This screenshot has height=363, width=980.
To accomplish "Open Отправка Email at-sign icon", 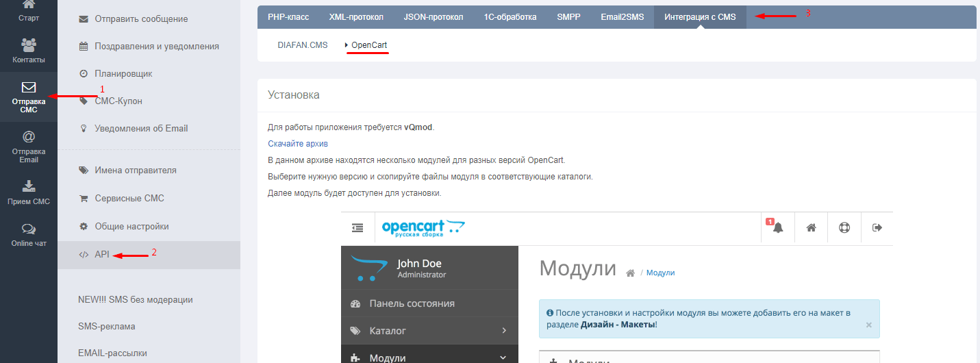I will tap(29, 136).
